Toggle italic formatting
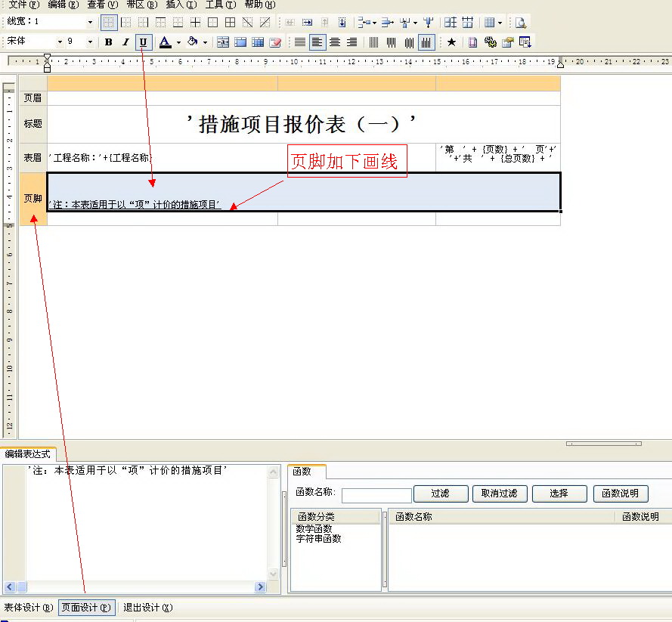The width and height of the screenshot is (672, 622). 125,42
